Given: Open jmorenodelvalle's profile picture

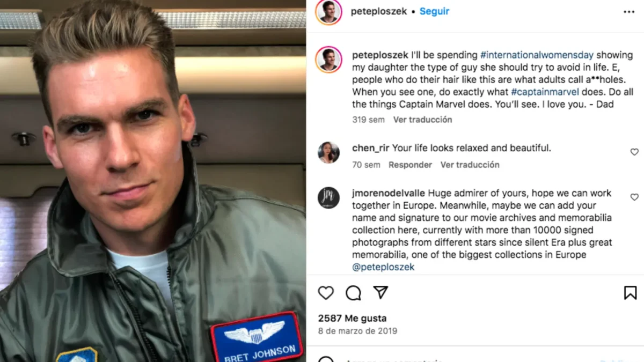Looking at the screenshot, I should click(x=328, y=198).
